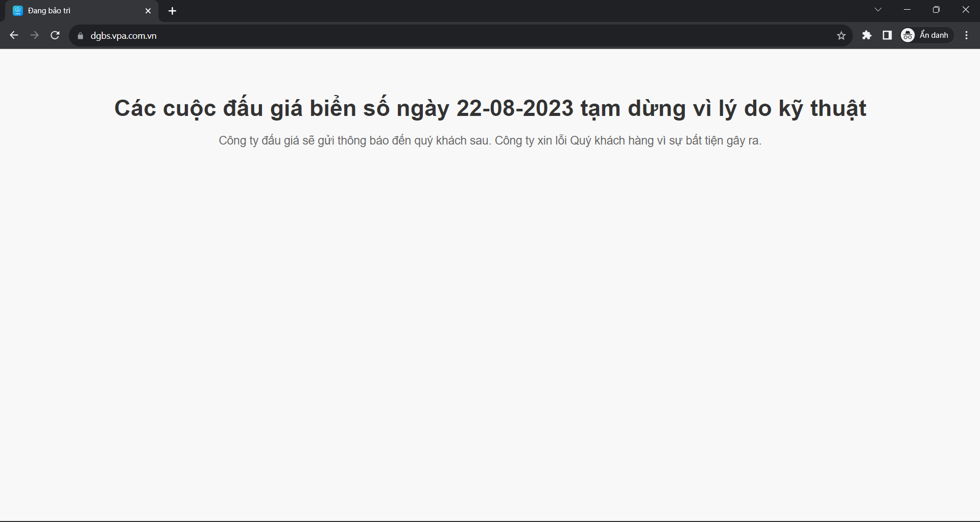This screenshot has width=980, height=522.
Task: Go back to the previous page
Action: pyautogui.click(x=14, y=35)
